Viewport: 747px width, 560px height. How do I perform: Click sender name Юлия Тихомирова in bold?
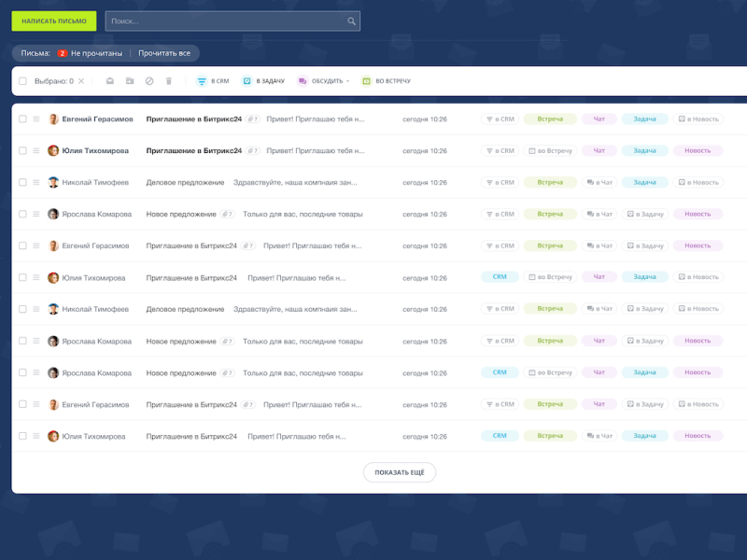(95, 150)
